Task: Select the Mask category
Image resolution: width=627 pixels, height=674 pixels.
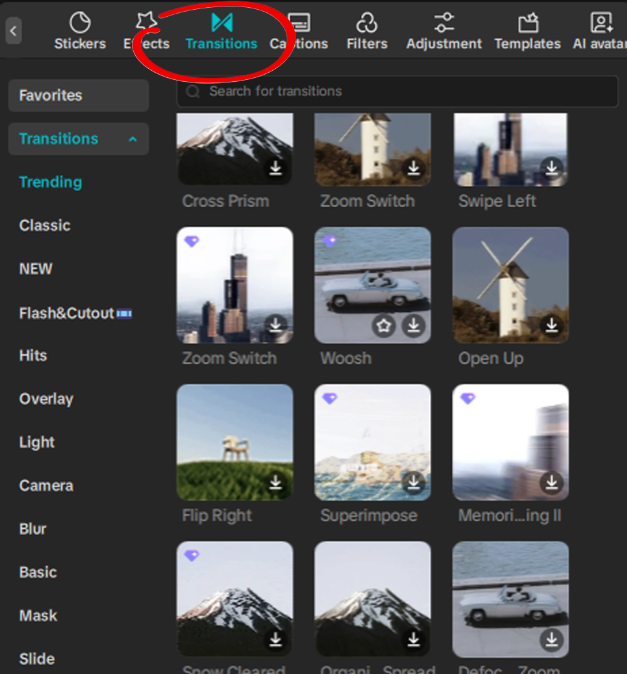Action: point(38,616)
